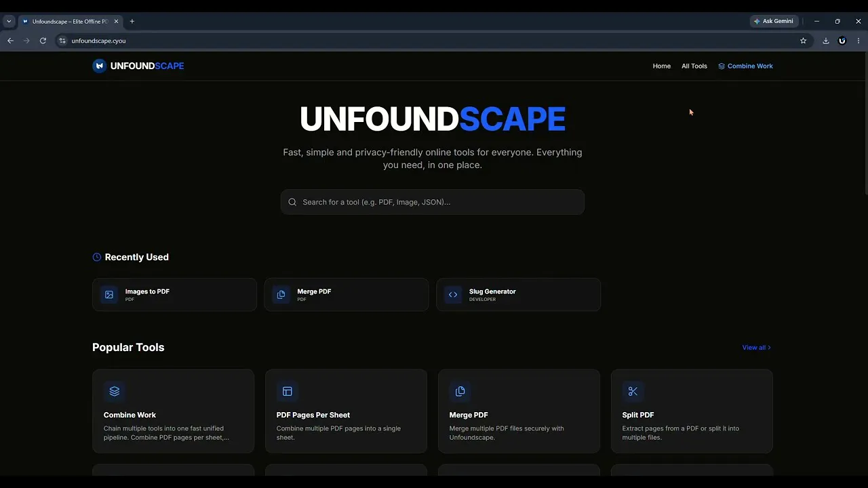The width and height of the screenshot is (868, 488).
Task: Click the layout icon on PDF Pages Per Sheet
Action: (x=288, y=391)
